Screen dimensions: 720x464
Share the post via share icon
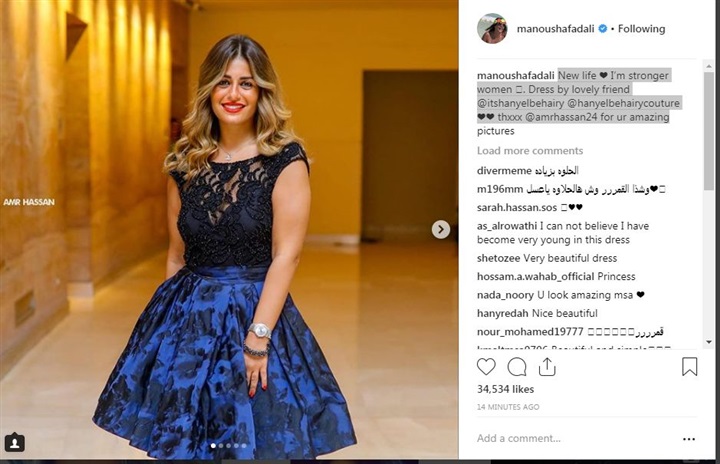[x=547, y=367]
